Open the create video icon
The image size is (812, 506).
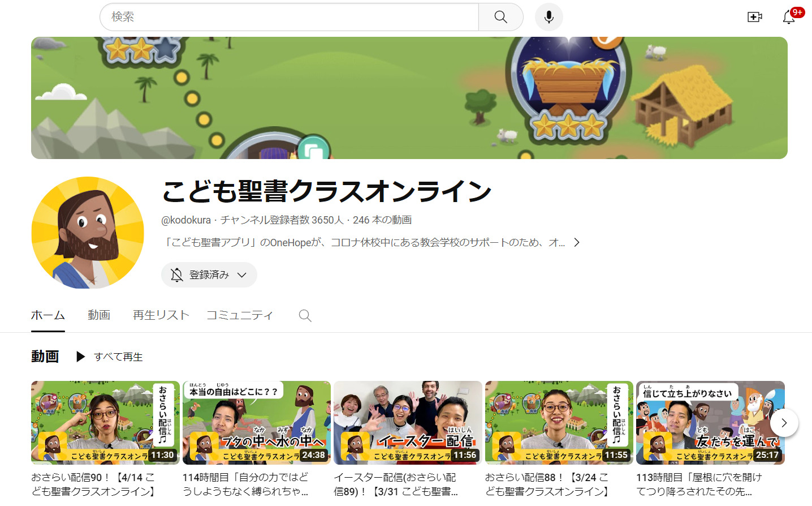(x=754, y=17)
